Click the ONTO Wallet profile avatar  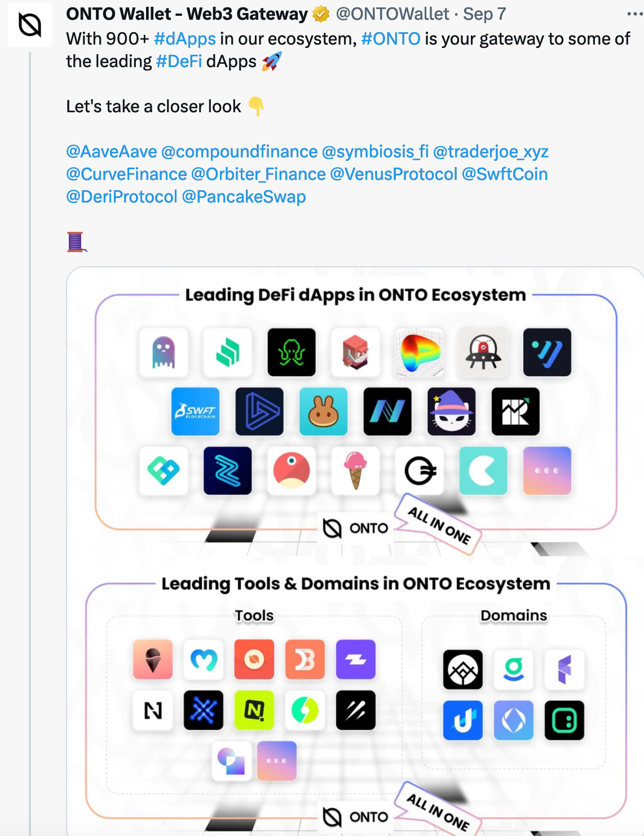29,25
